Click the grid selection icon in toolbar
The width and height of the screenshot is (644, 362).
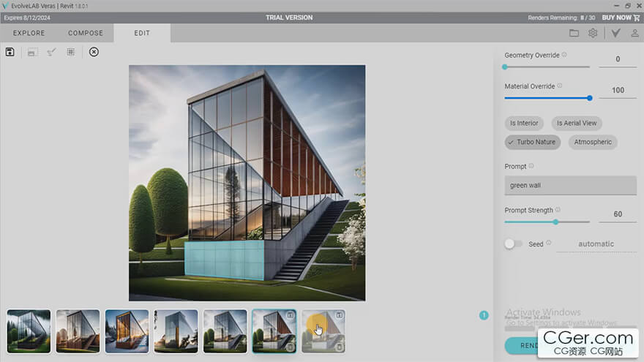[x=71, y=52]
